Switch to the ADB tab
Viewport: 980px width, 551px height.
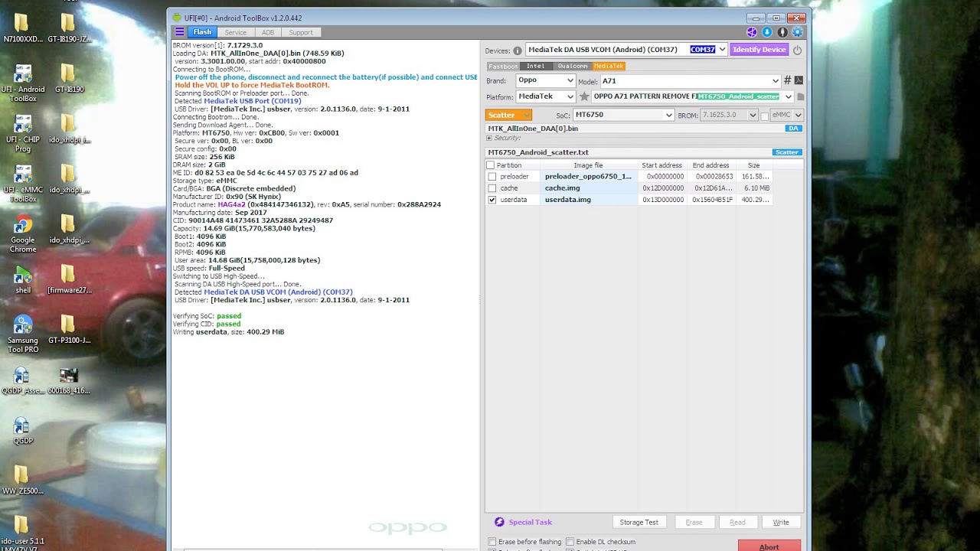268,32
